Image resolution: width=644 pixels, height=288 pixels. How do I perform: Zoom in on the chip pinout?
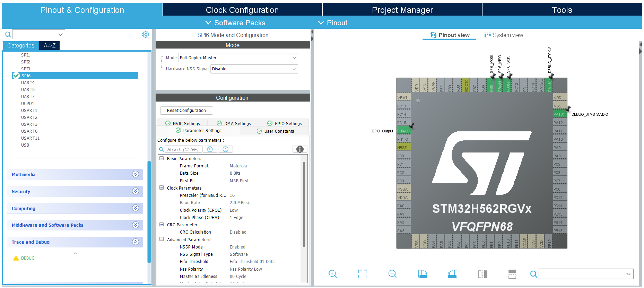click(x=332, y=274)
